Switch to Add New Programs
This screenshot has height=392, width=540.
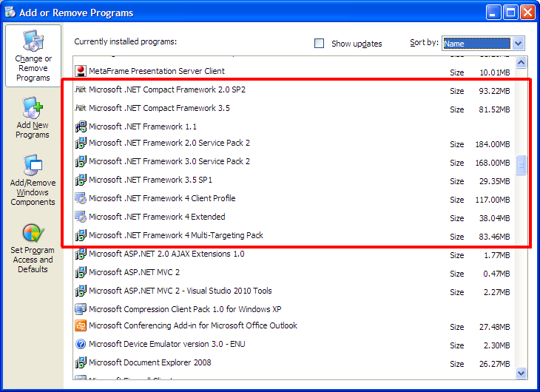tap(33, 118)
